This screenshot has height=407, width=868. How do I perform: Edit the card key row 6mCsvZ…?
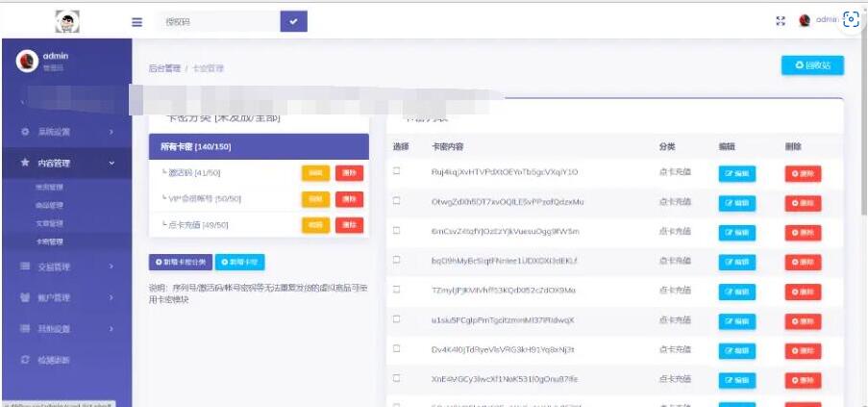(x=737, y=233)
